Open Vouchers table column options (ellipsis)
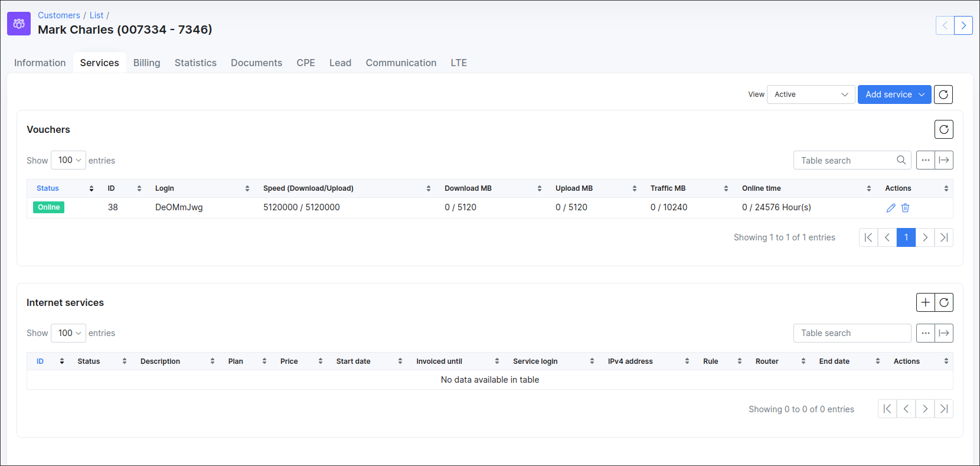This screenshot has width=980, height=466. [x=925, y=160]
